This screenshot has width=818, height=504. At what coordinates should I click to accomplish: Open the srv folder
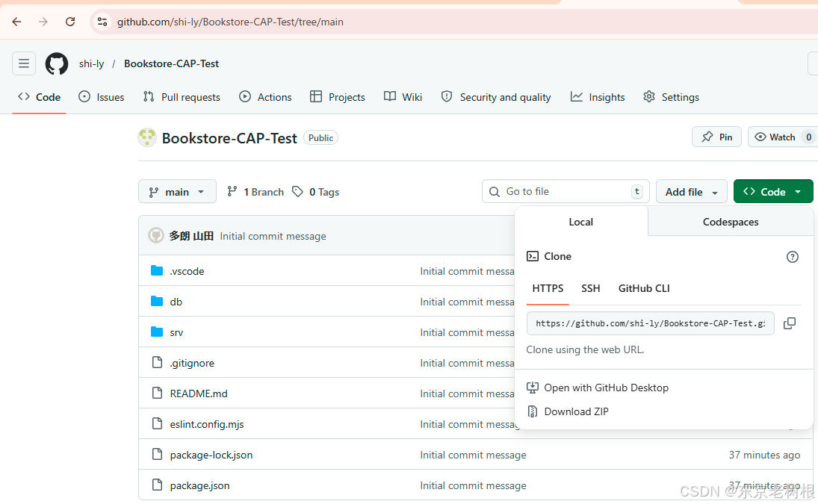pyautogui.click(x=176, y=332)
